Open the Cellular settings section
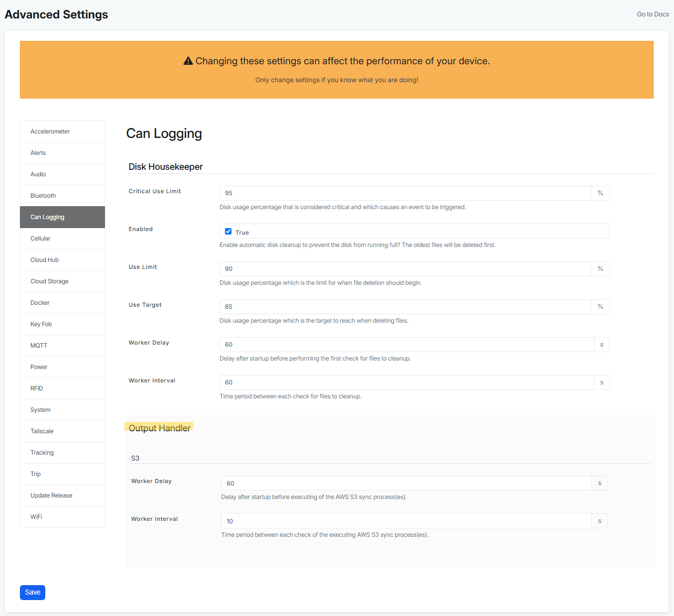Viewport: 674px width, 616px height. [62, 239]
